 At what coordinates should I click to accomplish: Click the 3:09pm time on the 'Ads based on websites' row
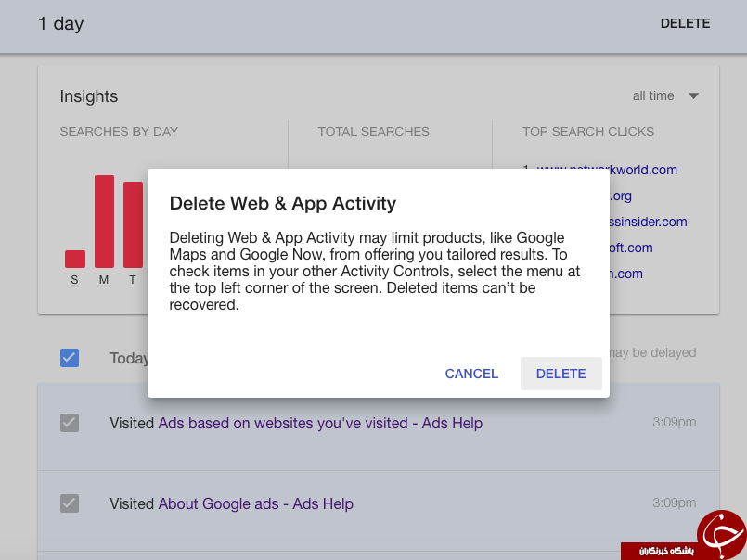[674, 423]
